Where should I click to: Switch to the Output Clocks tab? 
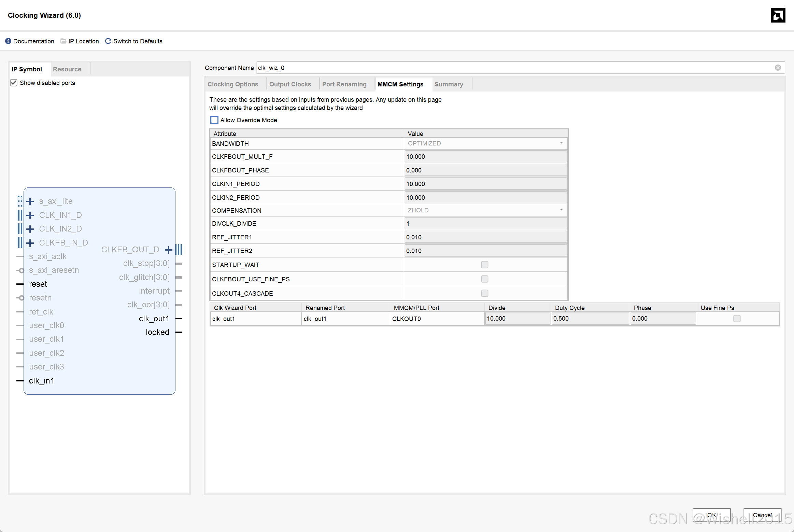290,84
